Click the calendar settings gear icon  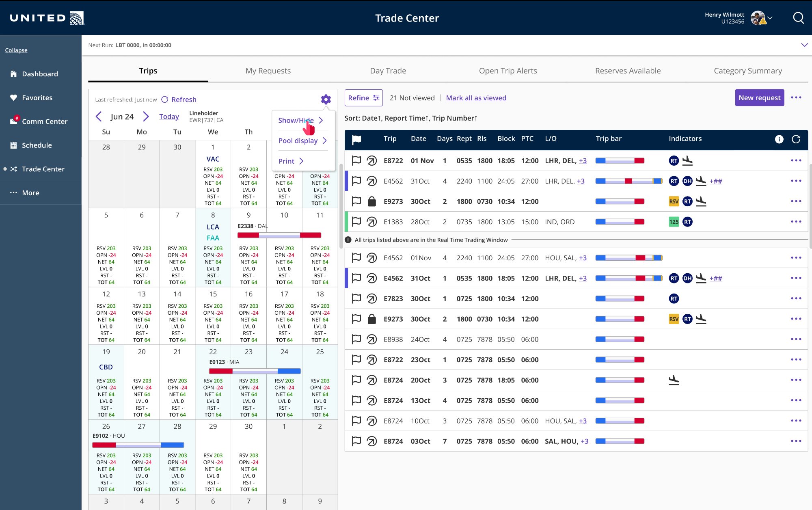[326, 99]
